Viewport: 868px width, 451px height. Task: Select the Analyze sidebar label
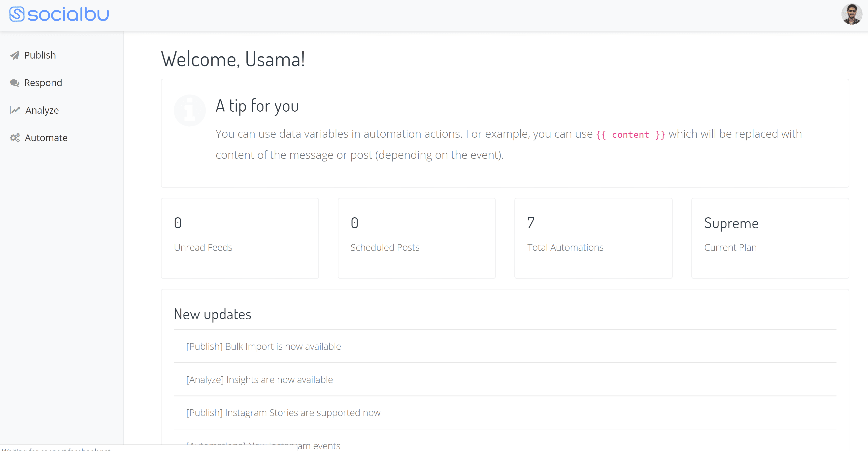coord(42,110)
